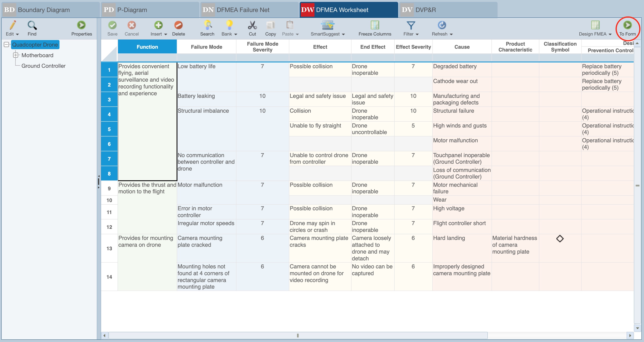This screenshot has height=342, width=644.
Task: Click the Copy icon in the toolbar
Action: click(x=270, y=25)
